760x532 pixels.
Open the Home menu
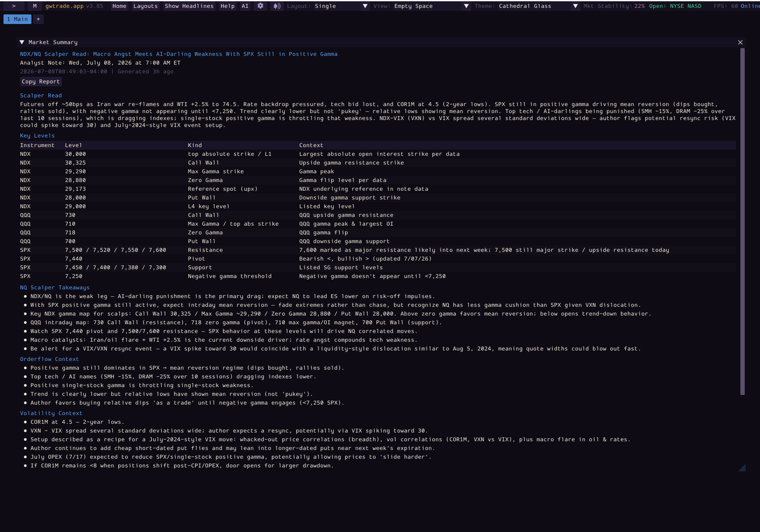[x=119, y=6]
